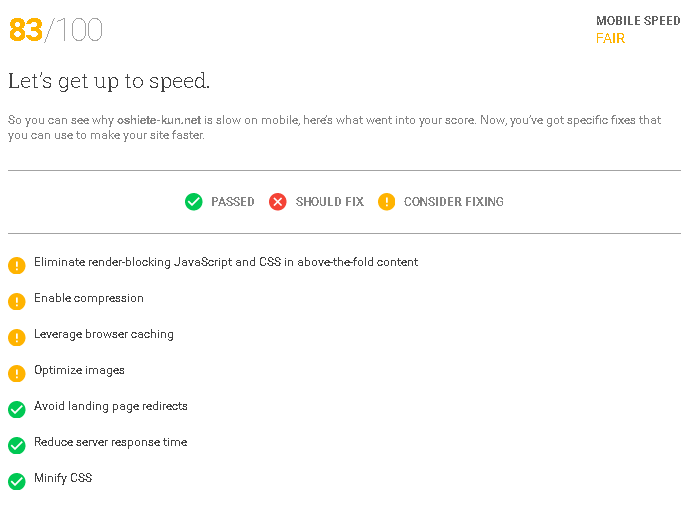The image size is (688, 508).
Task: Click the oshiete-kun.net site name
Action: pos(159,120)
